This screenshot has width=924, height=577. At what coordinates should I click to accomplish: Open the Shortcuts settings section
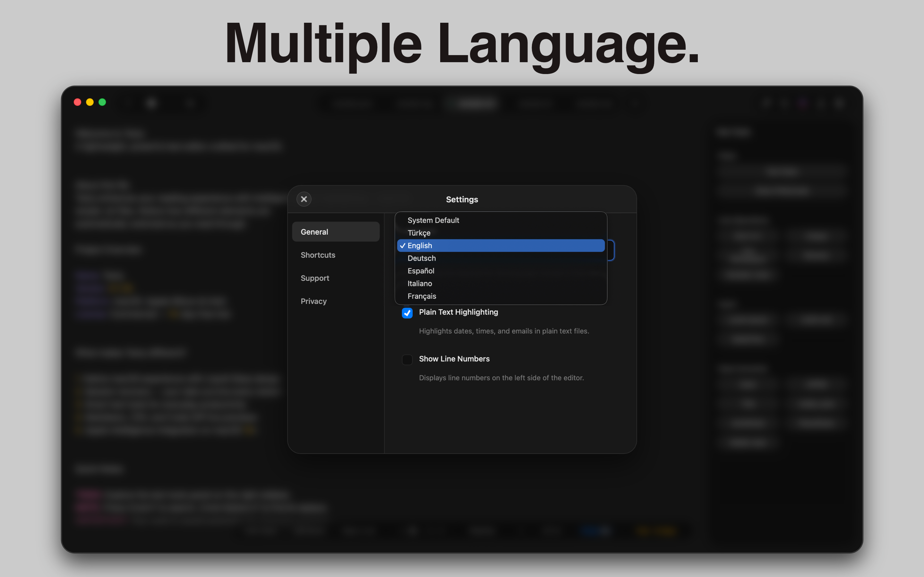point(318,255)
